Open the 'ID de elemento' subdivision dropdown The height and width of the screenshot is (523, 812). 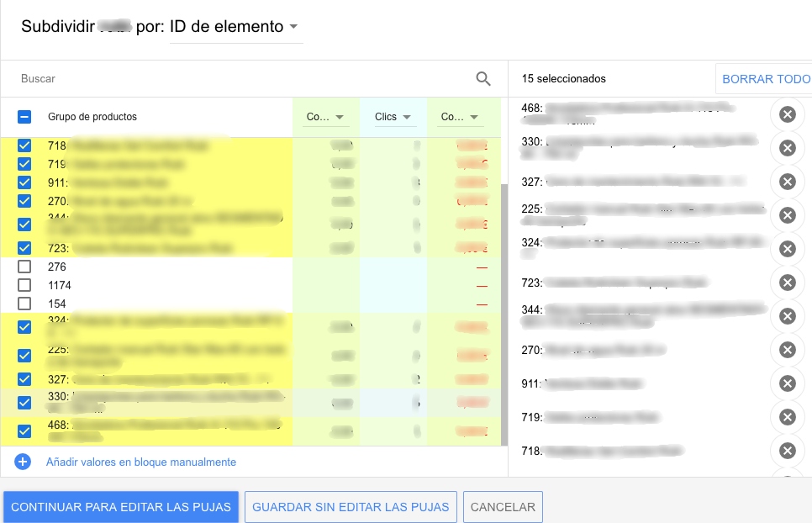click(x=236, y=27)
